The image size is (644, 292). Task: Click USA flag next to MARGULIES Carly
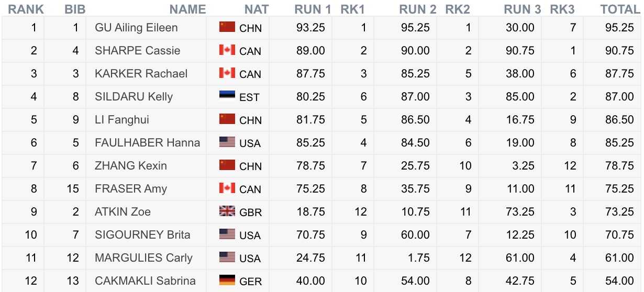pyautogui.click(x=227, y=257)
